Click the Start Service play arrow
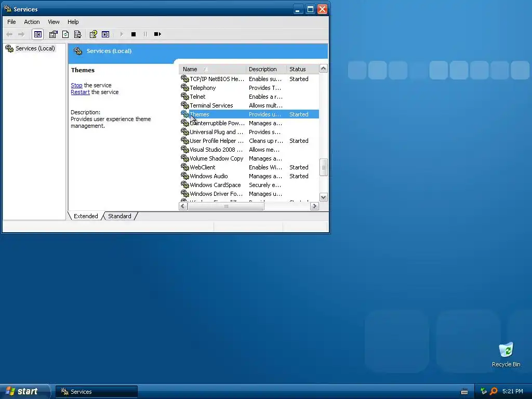Viewport: 532px width, 399px height. [122, 34]
